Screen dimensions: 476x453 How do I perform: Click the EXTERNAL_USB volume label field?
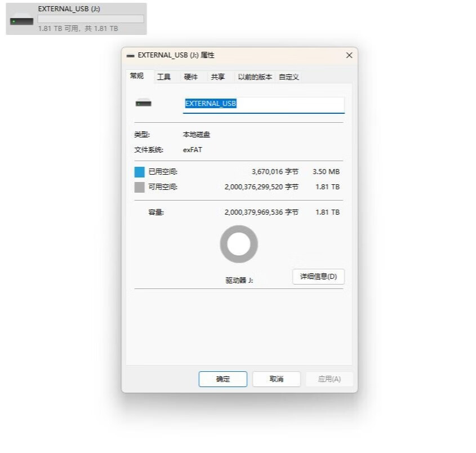(x=264, y=105)
